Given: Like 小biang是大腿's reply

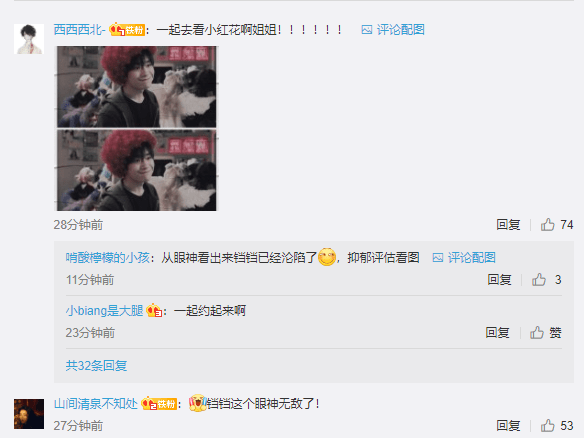Looking at the screenshot, I should click(537, 332).
